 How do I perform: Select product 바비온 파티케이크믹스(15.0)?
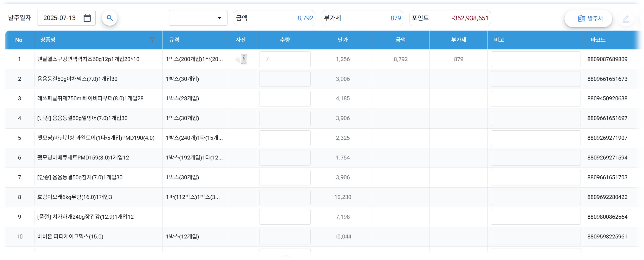pyautogui.click(x=70, y=237)
